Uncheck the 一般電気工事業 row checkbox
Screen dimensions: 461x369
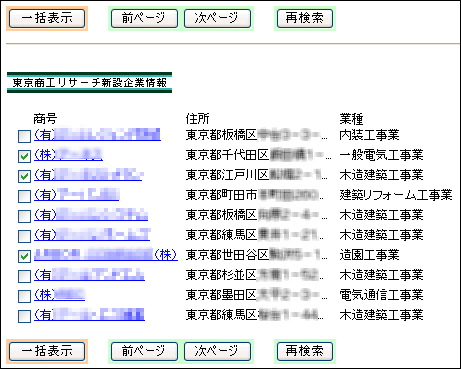click(24, 156)
